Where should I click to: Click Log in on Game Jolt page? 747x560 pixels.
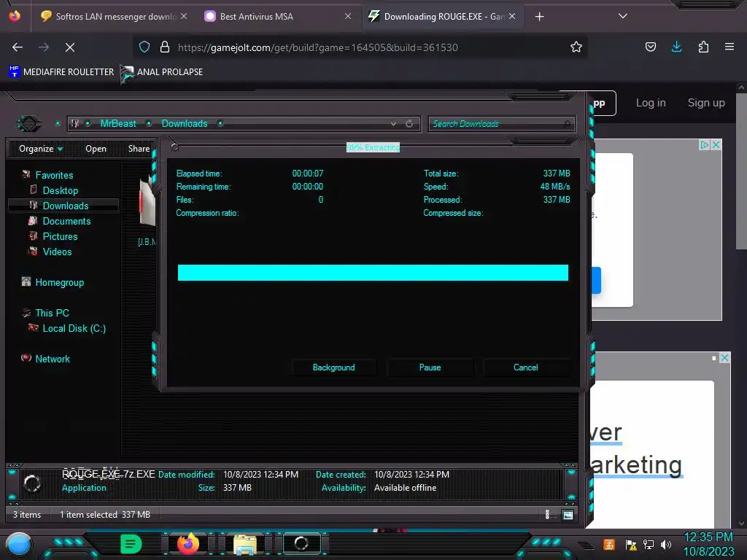(651, 103)
